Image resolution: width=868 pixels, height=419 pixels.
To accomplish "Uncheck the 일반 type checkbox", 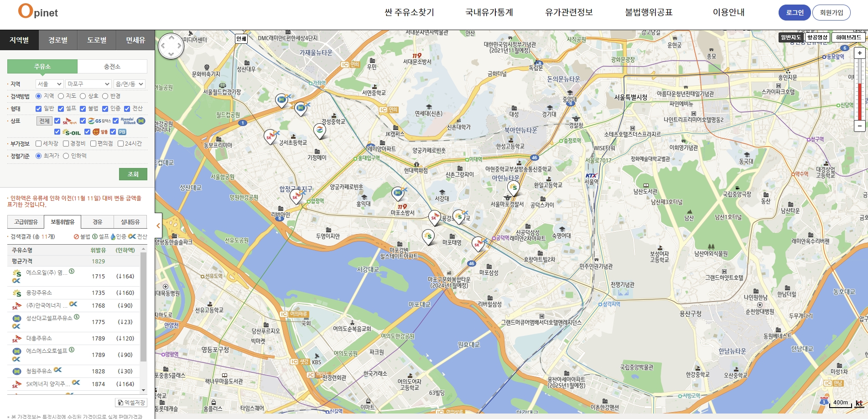I will pos(38,109).
